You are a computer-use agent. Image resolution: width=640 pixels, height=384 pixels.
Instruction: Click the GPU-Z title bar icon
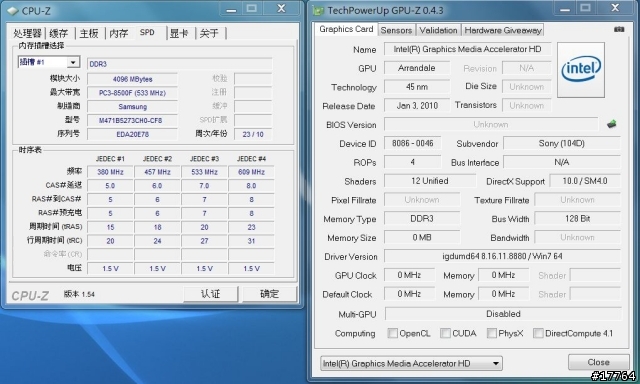click(x=318, y=11)
